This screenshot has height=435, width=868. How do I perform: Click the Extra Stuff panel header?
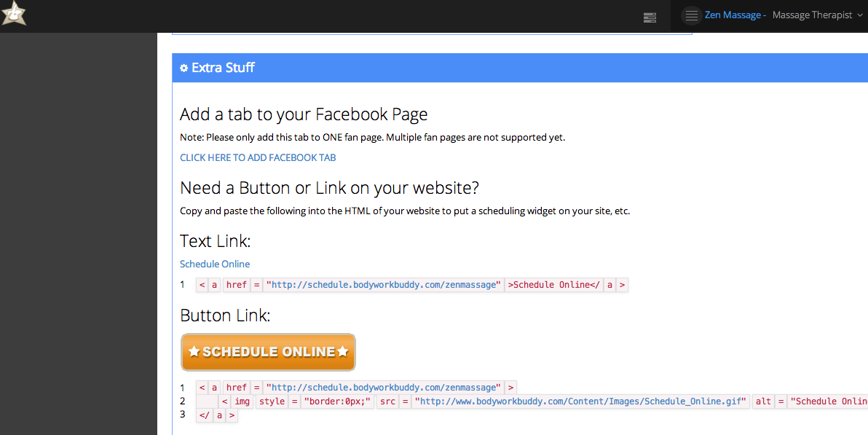pos(510,68)
